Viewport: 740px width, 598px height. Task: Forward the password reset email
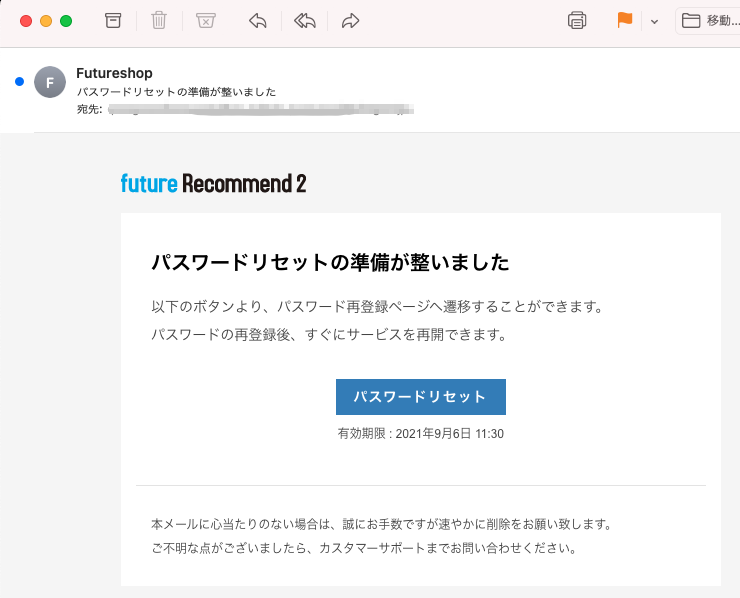351,21
